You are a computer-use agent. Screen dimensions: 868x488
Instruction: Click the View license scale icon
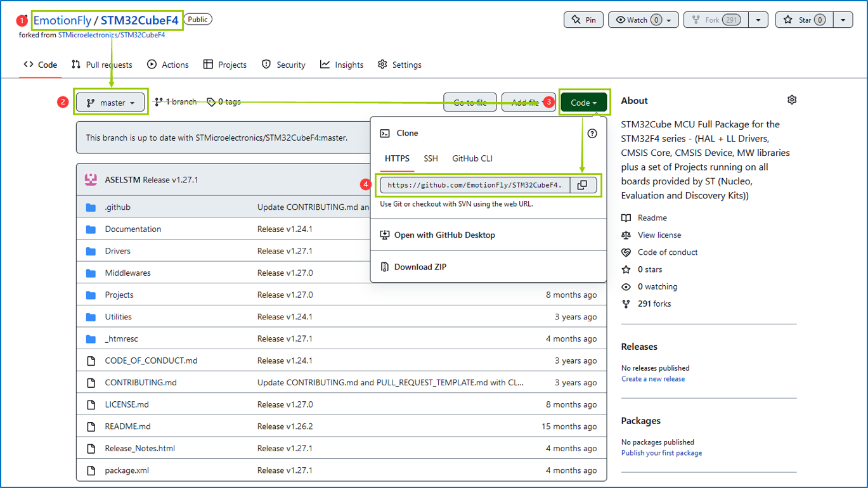pos(626,235)
